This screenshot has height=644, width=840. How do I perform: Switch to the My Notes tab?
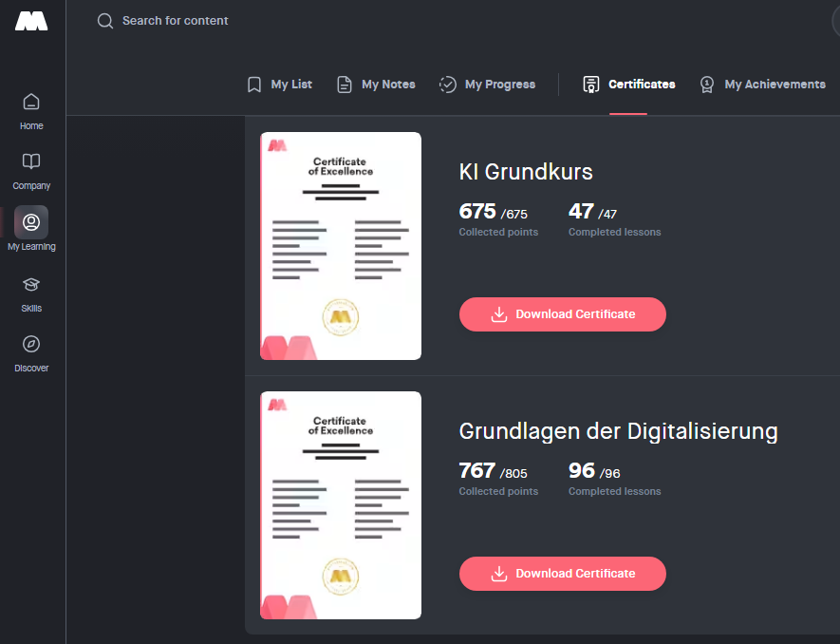coord(376,85)
